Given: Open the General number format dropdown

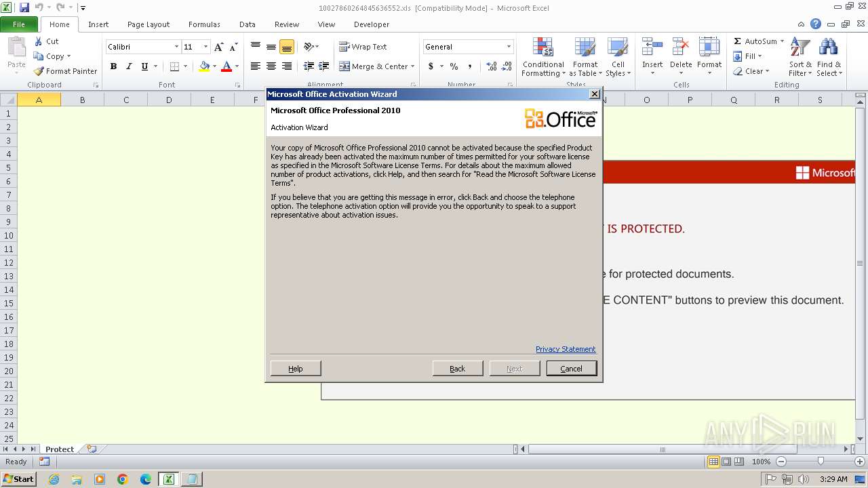Looking at the screenshot, I should click(x=509, y=47).
